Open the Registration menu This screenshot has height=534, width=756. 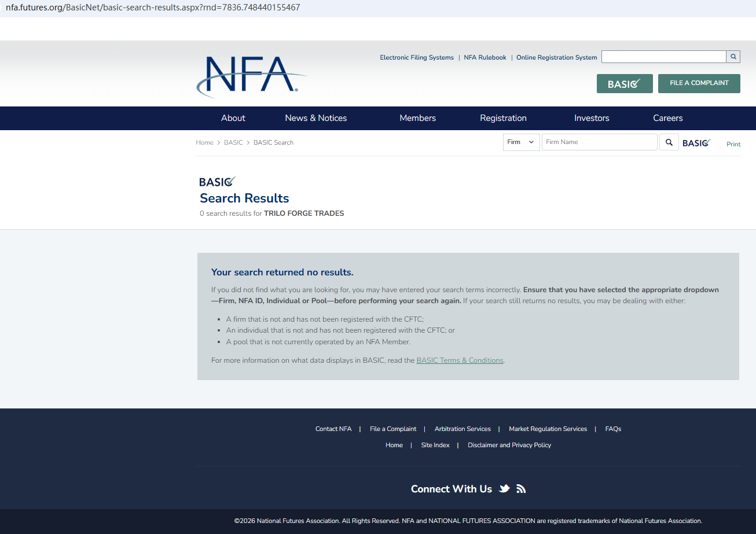coord(504,118)
